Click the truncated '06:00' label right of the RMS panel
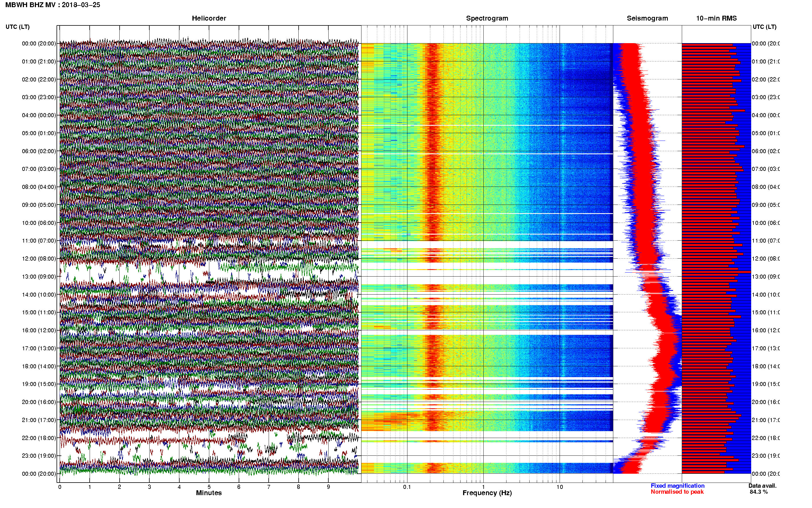This screenshot has width=812, height=508. pos(765,151)
